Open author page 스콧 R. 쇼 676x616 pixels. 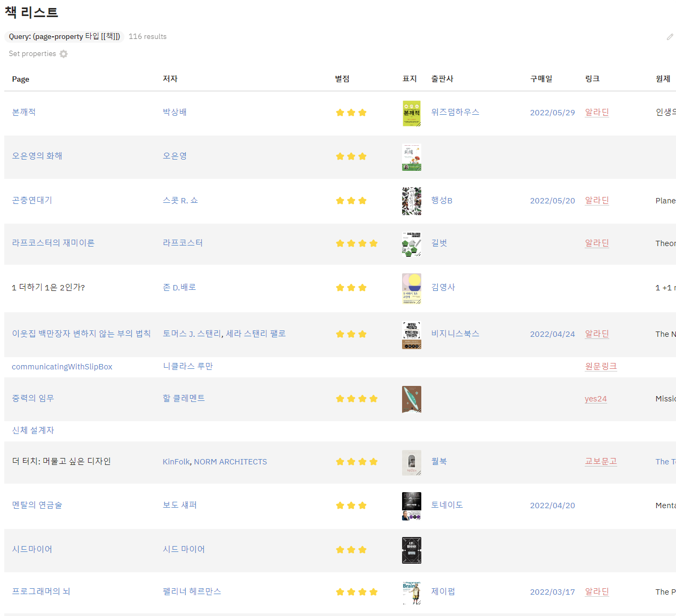pos(180,200)
